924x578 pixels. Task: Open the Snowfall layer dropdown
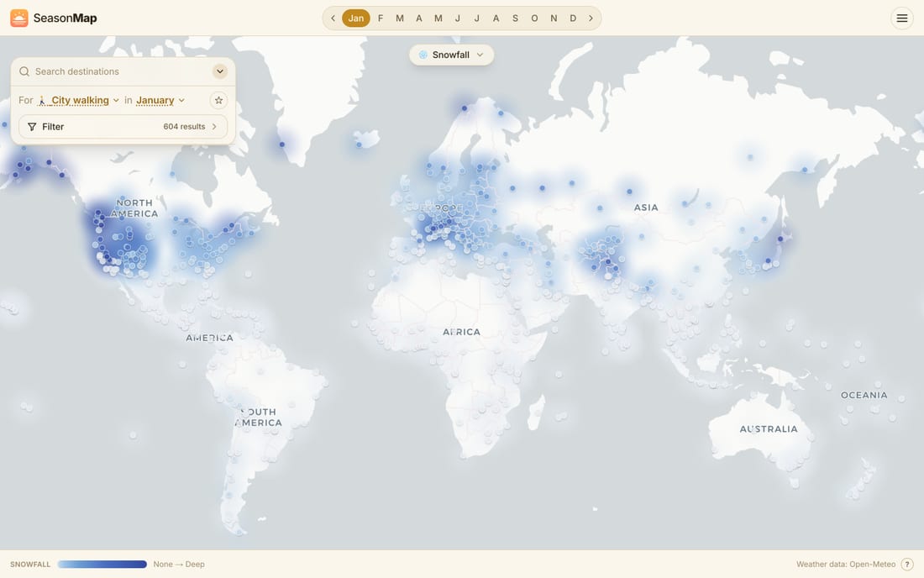coord(451,55)
